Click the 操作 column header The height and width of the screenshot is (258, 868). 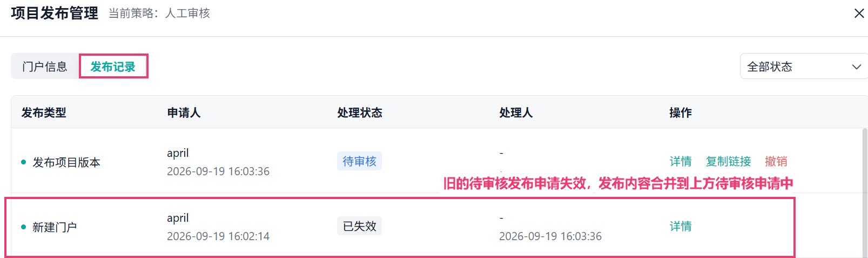point(681,113)
